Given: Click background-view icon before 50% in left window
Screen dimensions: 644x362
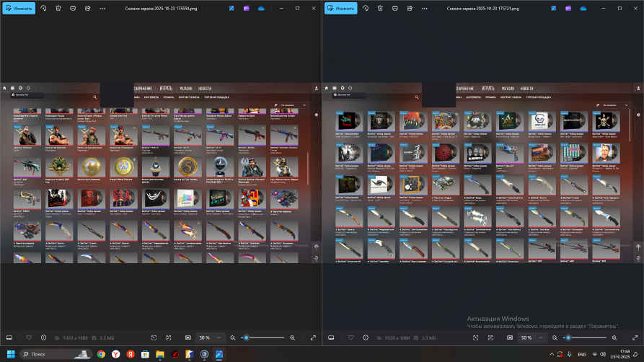Looking at the screenshot, I should [188, 337].
